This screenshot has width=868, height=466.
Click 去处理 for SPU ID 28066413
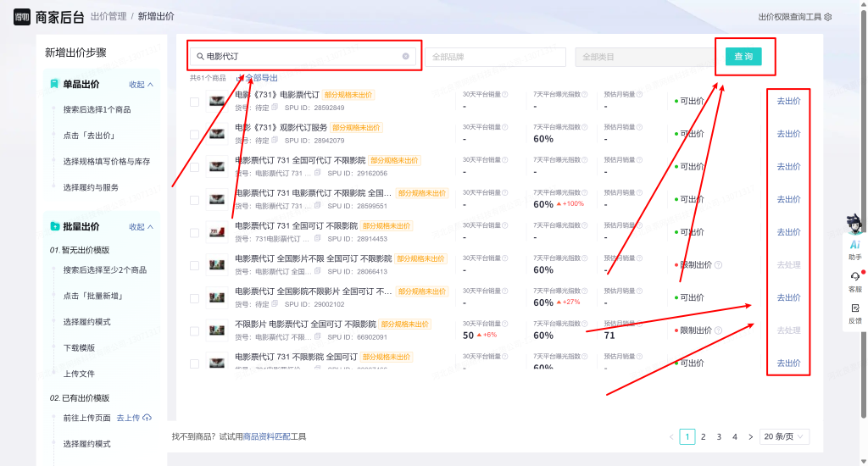[x=789, y=265]
